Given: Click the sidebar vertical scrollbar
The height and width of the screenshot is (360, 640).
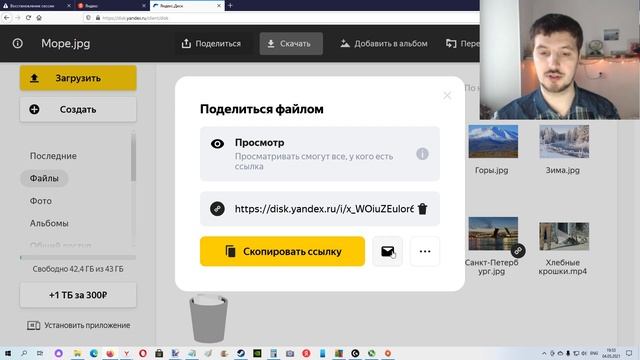Looking at the screenshot, I should tap(133, 158).
